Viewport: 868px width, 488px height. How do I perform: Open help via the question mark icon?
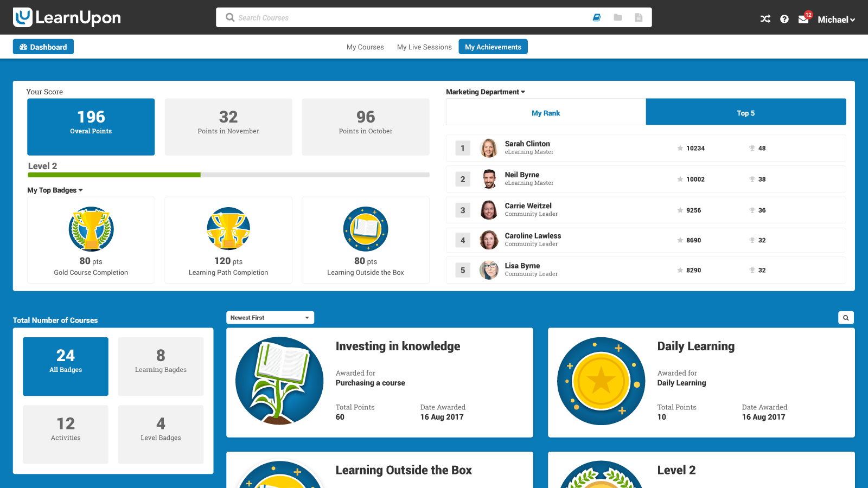click(x=784, y=18)
